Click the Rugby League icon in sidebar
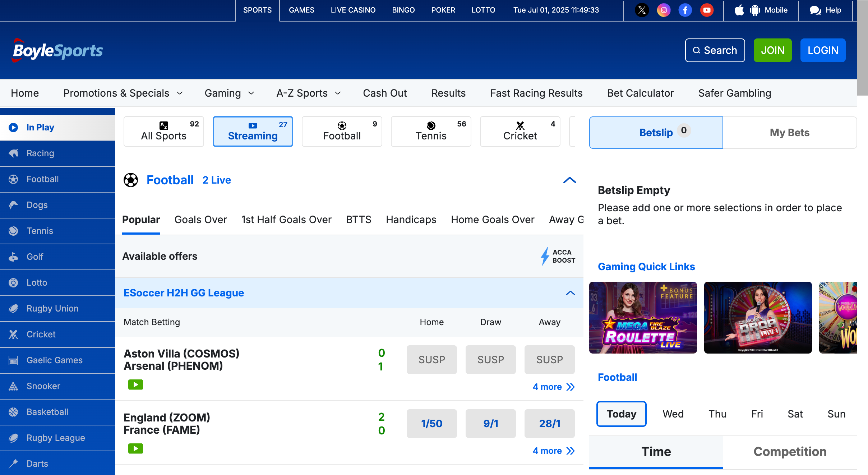Screen dimensions: 868x475 pyautogui.click(x=13, y=438)
